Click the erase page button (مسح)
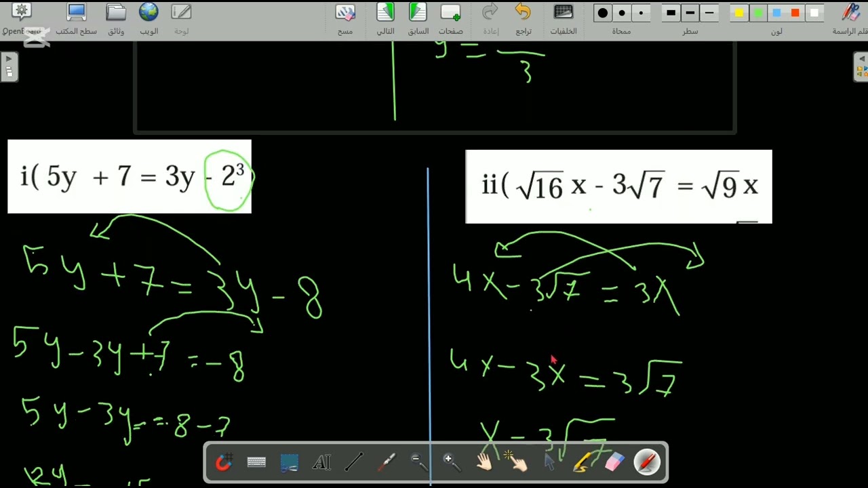This screenshot has width=868, height=488. [x=345, y=20]
